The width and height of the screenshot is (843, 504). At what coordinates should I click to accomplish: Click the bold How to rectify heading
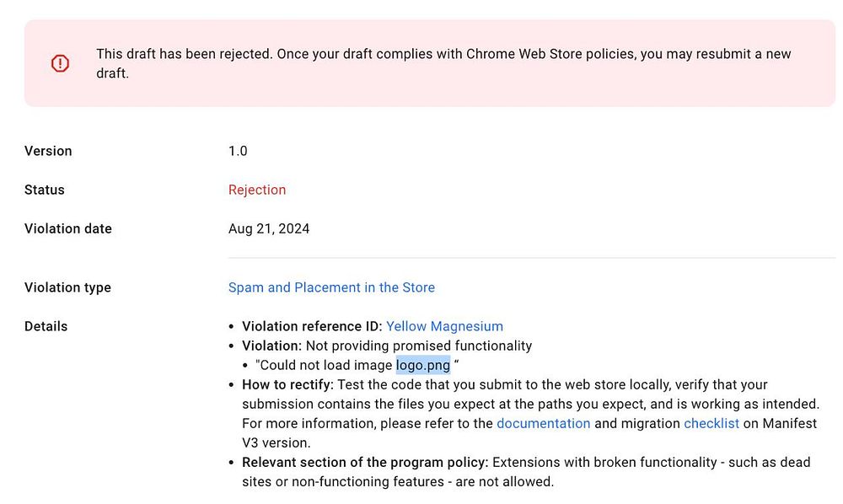click(287, 384)
